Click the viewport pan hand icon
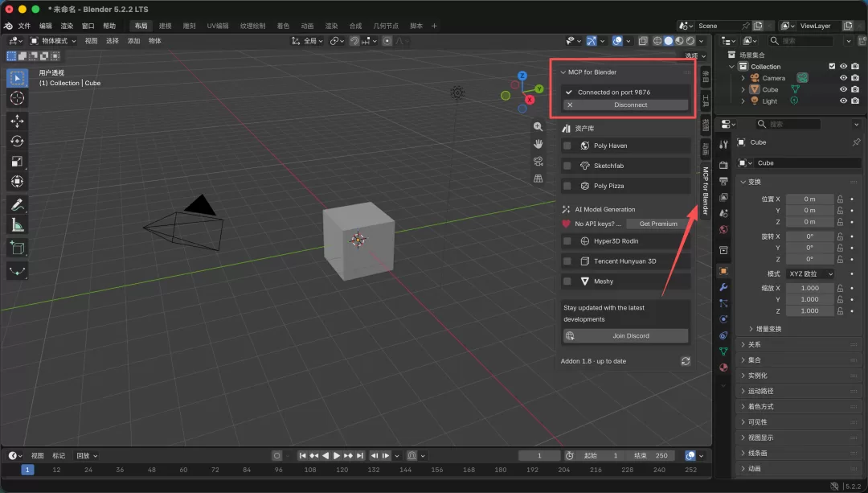The image size is (868, 493). [538, 144]
